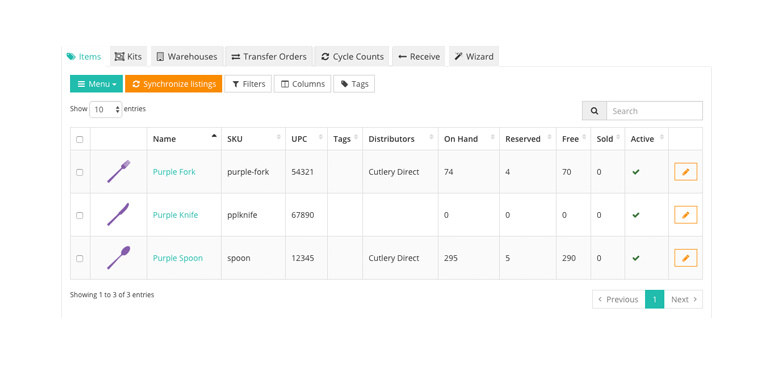Check the Purple Spoon row checkbox
Viewport: 773px width, 373px height.
point(80,258)
